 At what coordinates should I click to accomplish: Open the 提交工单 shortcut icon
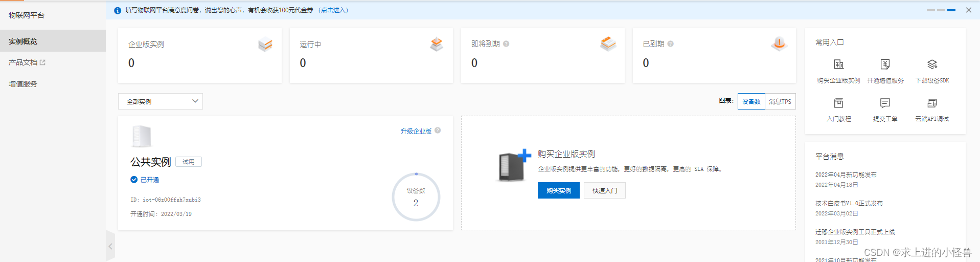point(885,103)
